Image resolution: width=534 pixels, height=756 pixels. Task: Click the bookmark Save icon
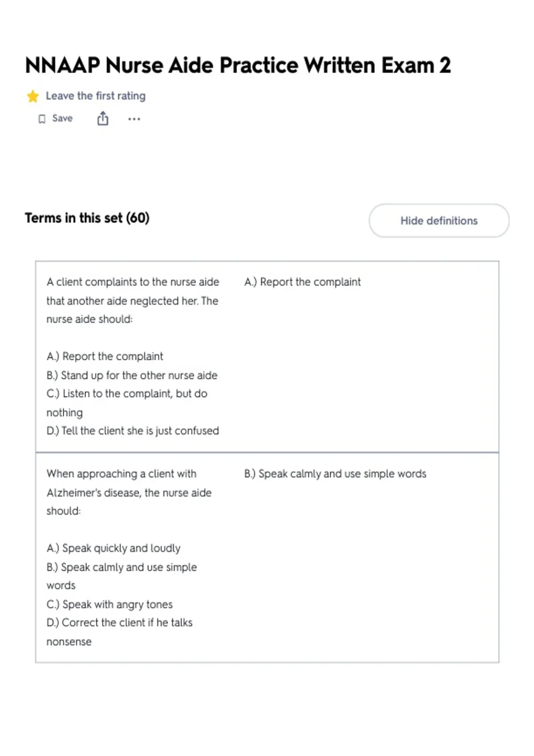[x=42, y=119]
